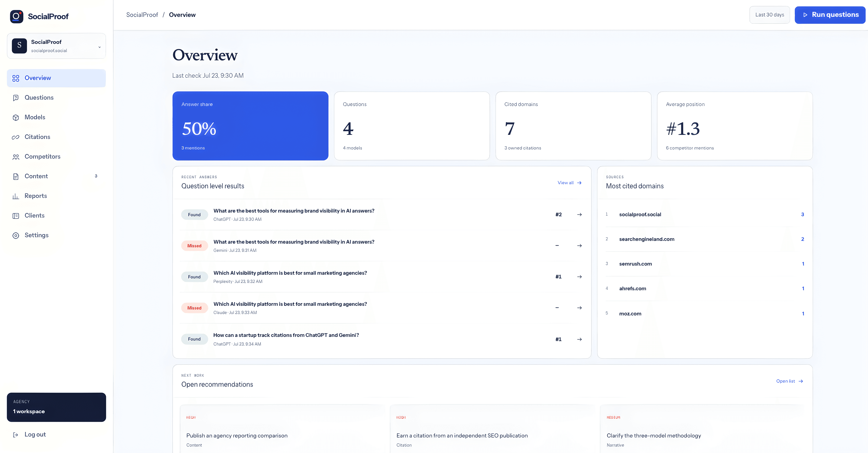Open the Models section
Image resolution: width=868 pixels, height=453 pixels.
(56, 117)
